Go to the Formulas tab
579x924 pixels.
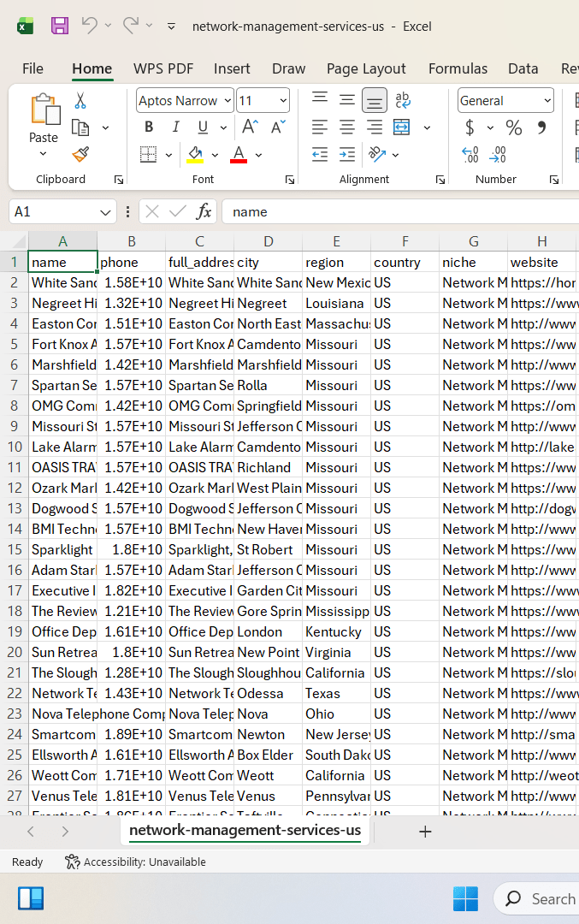[x=458, y=68]
